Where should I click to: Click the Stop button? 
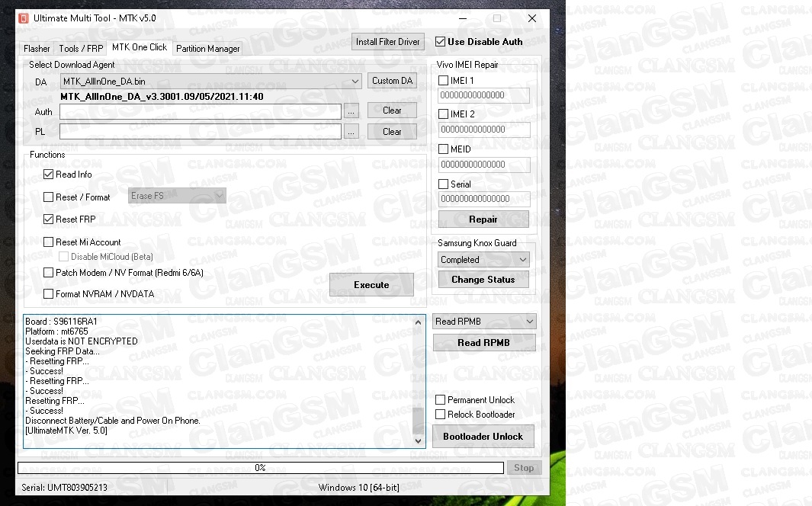click(524, 468)
